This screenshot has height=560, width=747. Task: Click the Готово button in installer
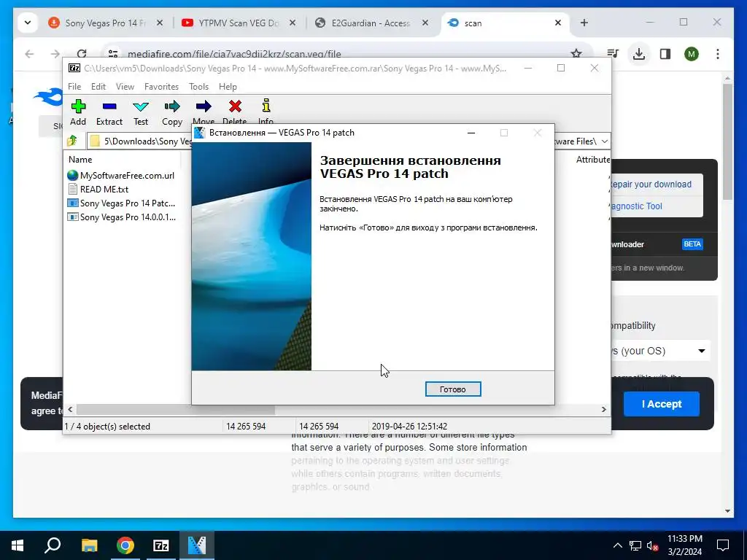[452, 389]
